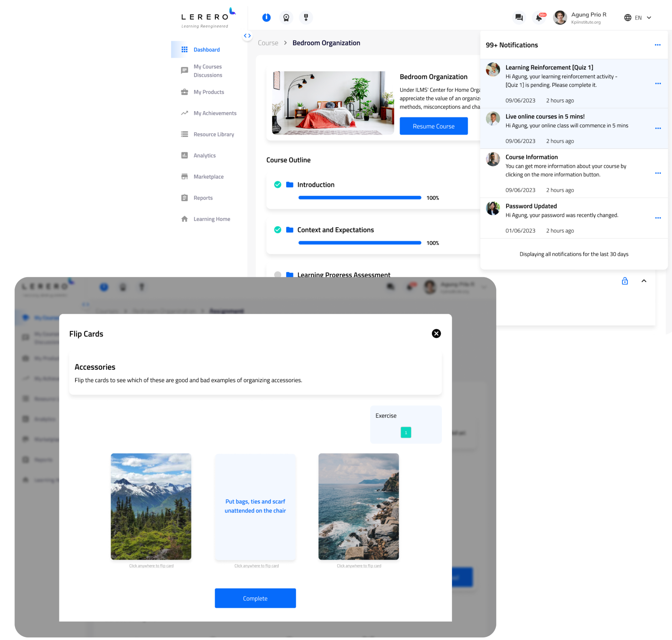This screenshot has height=640, width=672.
Task: Click the Introduction progress bar
Action: 359,197
